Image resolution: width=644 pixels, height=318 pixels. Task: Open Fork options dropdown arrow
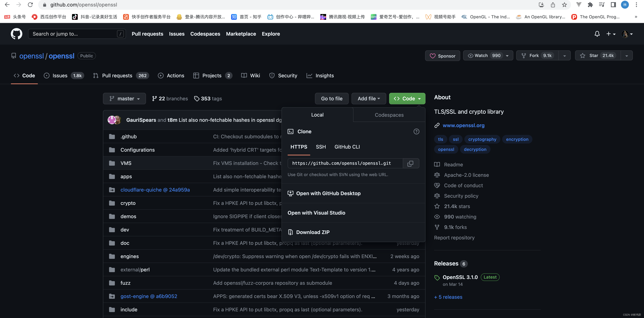pyautogui.click(x=564, y=56)
